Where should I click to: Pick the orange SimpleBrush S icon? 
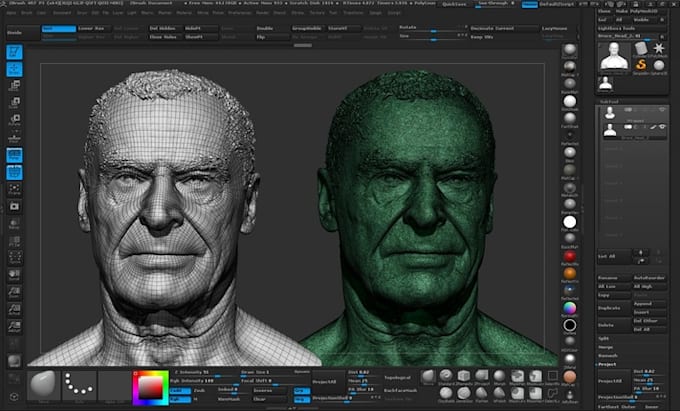(641, 65)
